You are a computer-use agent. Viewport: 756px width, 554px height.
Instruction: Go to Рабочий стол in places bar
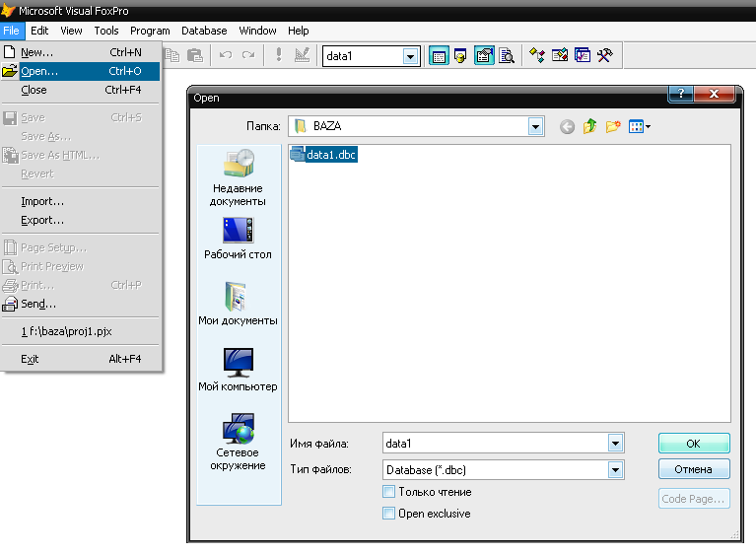(238, 239)
